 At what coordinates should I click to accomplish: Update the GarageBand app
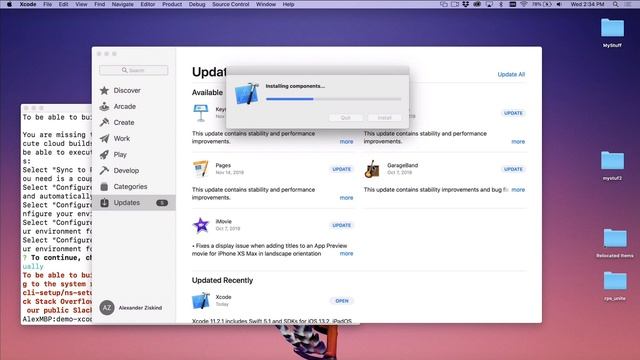(x=513, y=169)
